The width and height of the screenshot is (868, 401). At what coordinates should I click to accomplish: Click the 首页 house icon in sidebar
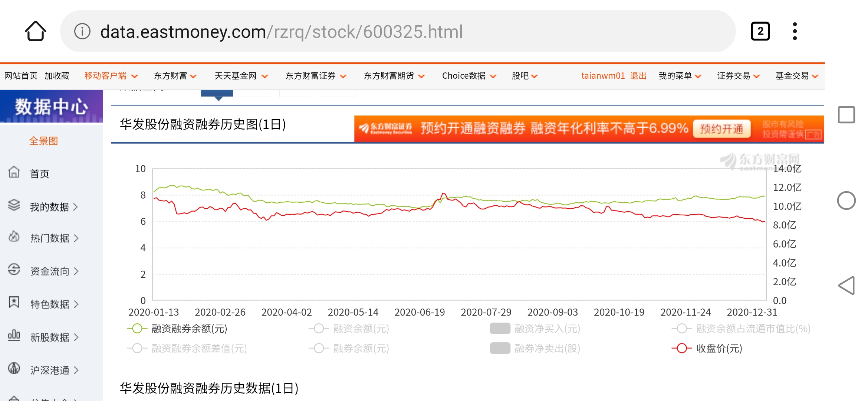coord(14,172)
